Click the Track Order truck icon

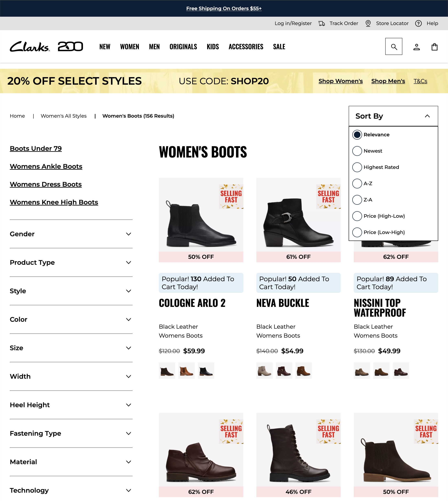(x=322, y=23)
